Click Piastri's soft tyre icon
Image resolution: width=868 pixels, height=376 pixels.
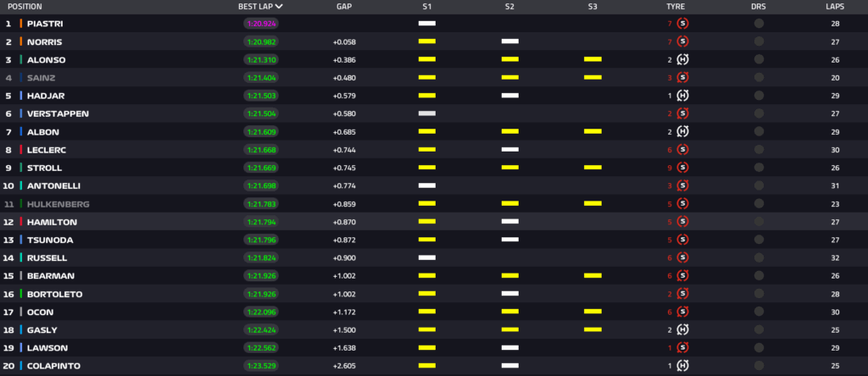click(682, 24)
